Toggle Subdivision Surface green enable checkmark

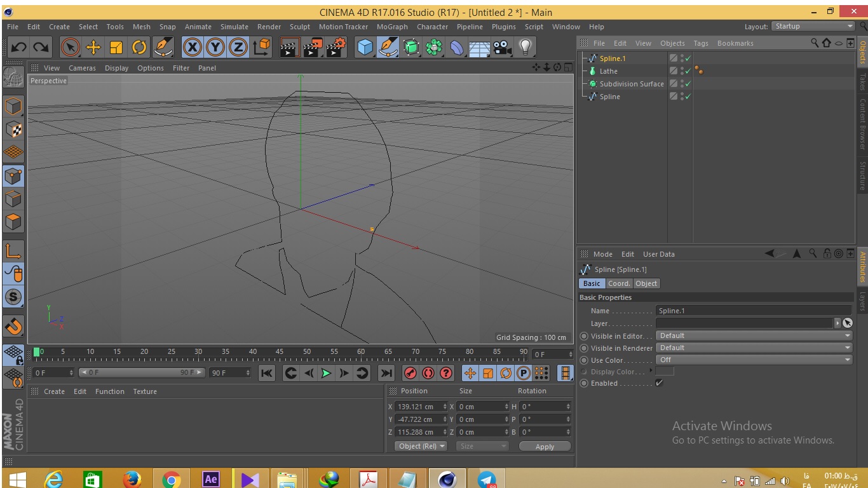pyautogui.click(x=688, y=84)
